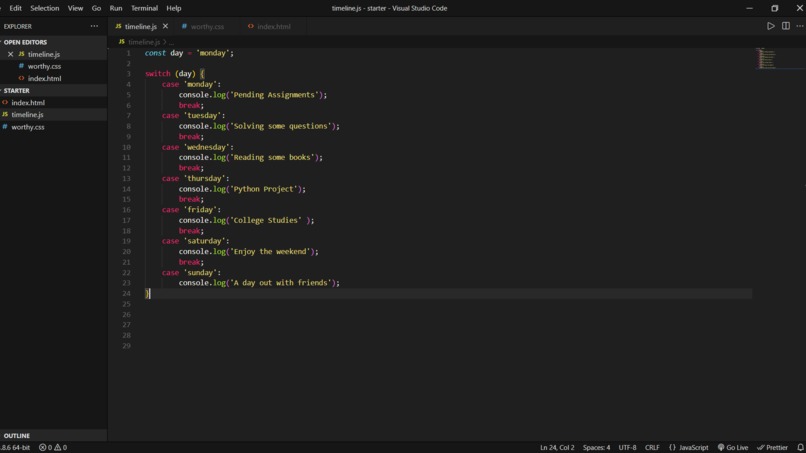Open the Go menu

pyautogui.click(x=96, y=8)
